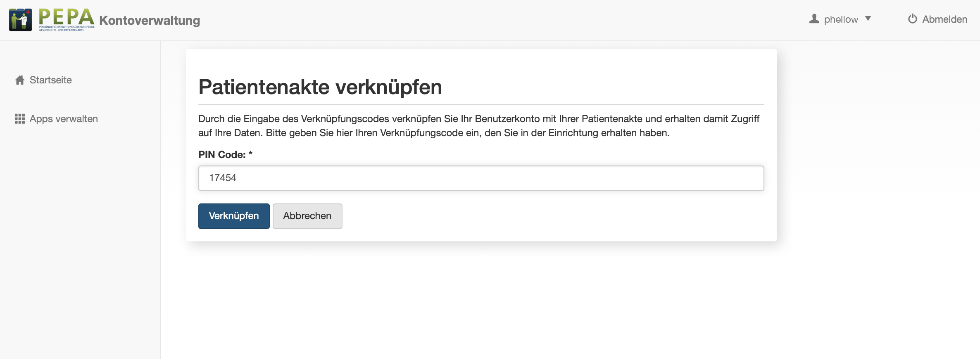Click the required asterisk after PIN Code

pyautogui.click(x=250, y=154)
